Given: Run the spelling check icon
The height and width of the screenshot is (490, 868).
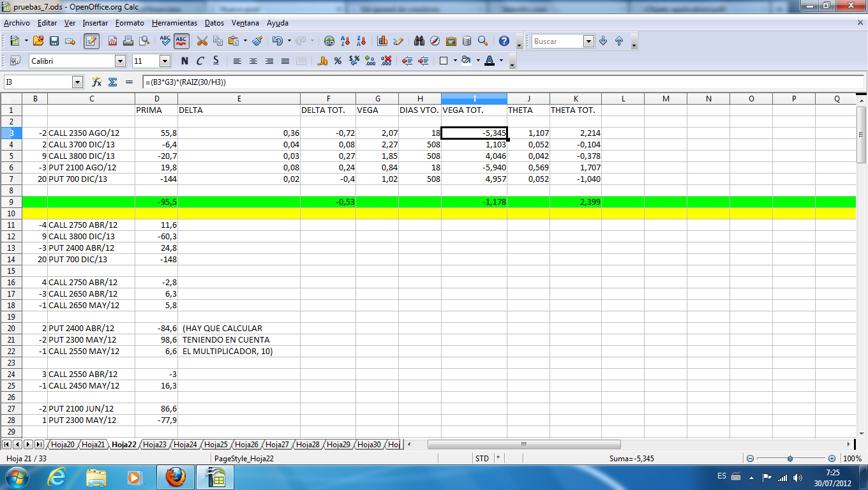Looking at the screenshot, I should click(165, 41).
